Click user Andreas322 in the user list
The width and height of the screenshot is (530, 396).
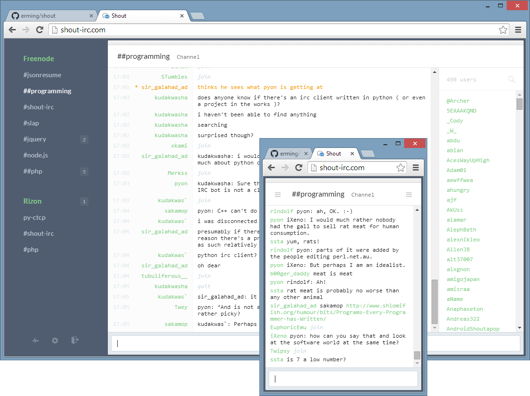(x=463, y=319)
